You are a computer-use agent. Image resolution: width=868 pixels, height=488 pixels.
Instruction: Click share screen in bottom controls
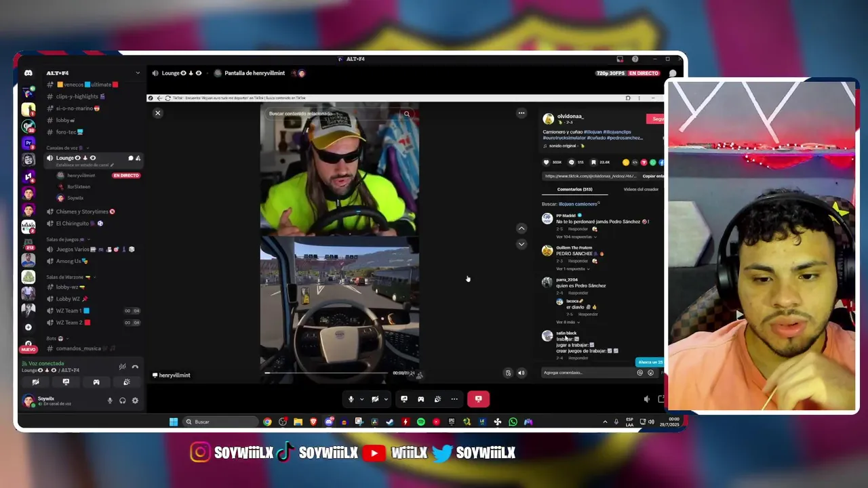tap(404, 399)
